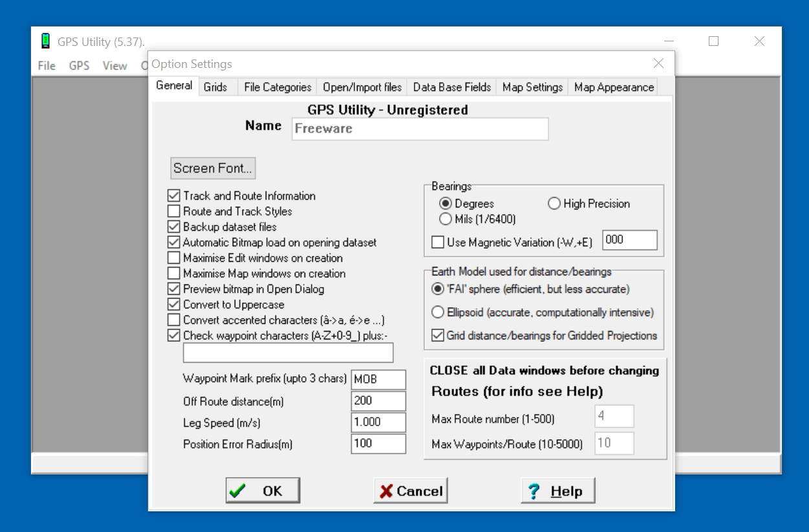The width and height of the screenshot is (809, 532).
Task: Click OK button with green checkmark
Action: point(263,491)
